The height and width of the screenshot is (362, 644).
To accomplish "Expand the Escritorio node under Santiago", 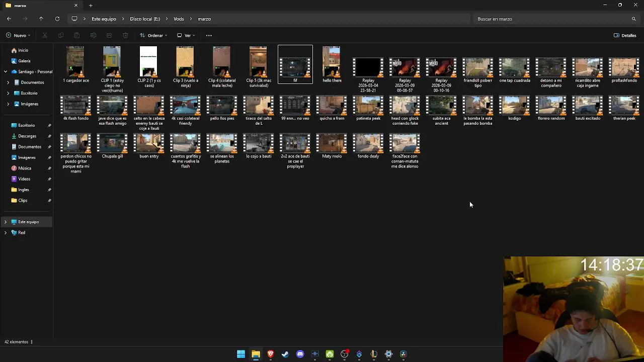I will 8,94.
